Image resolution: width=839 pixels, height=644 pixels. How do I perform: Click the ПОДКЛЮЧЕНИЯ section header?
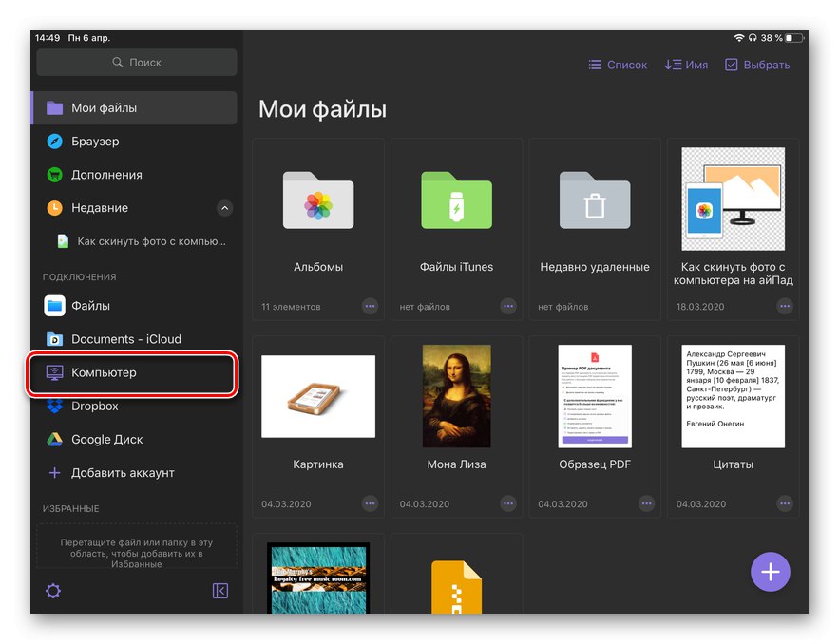pyautogui.click(x=79, y=276)
